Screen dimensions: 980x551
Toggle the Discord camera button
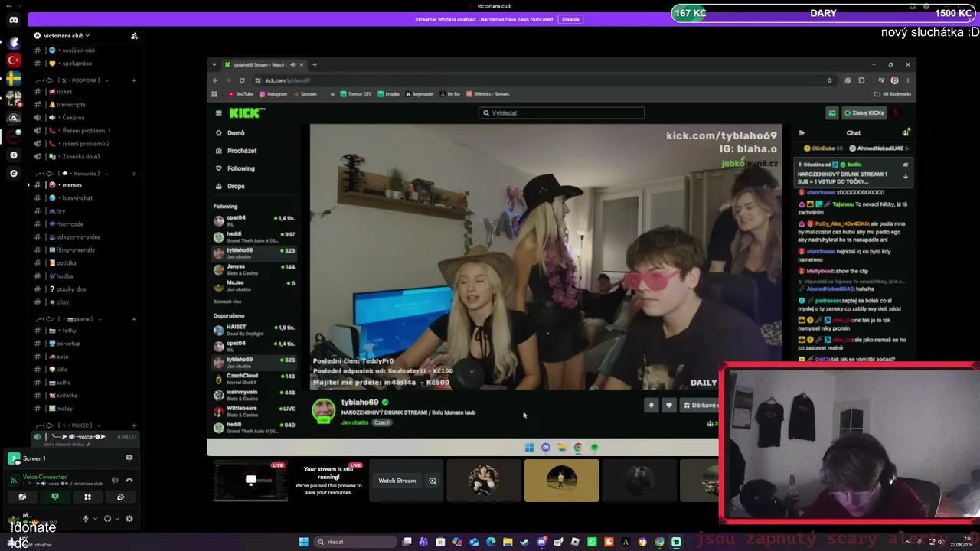tap(22, 497)
